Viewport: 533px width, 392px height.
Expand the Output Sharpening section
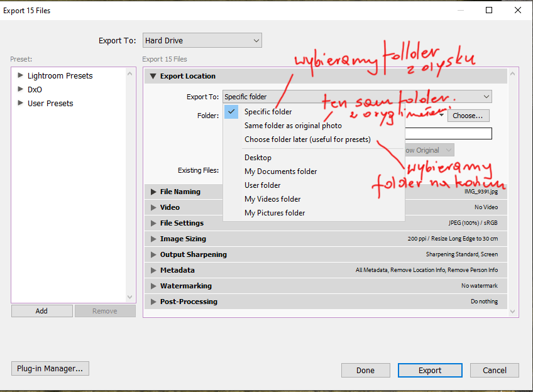(153, 254)
